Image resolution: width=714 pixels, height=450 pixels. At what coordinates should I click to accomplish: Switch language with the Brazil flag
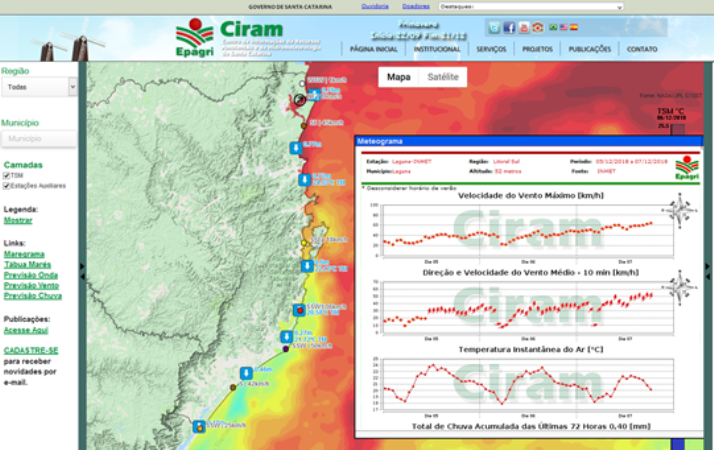tap(553, 27)
